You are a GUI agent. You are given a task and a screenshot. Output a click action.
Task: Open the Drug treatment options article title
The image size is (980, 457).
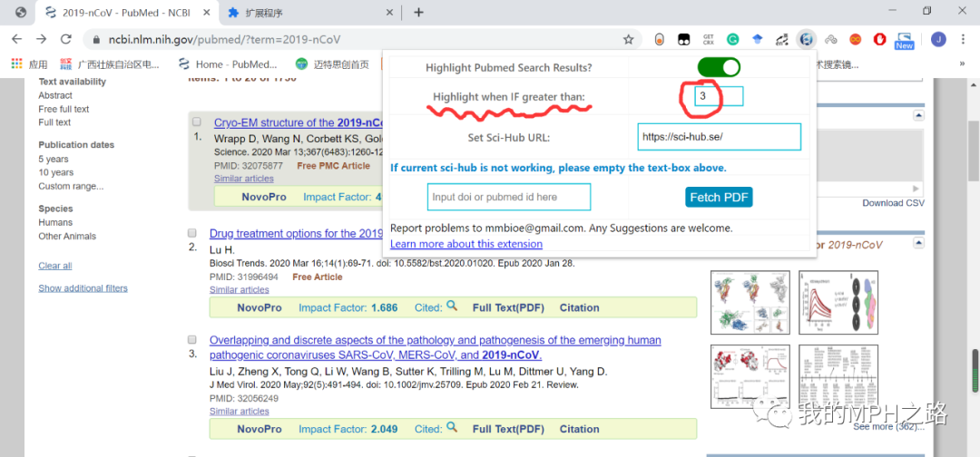tap(296, 234)
